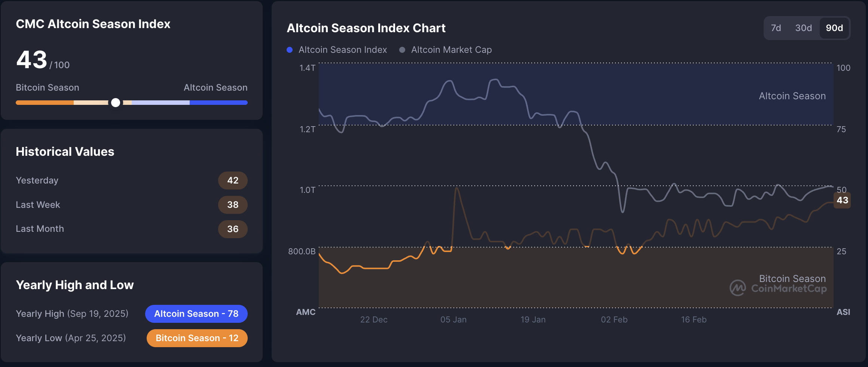868x367 pixels.
Task: Click the Bitcoin Season label on the gauge
Action: [47, 87]
